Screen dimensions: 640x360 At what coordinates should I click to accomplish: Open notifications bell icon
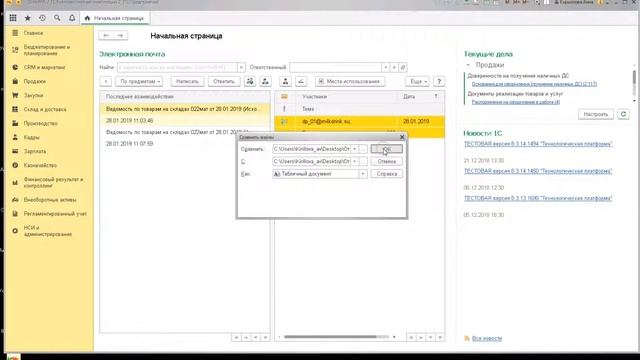click(x=72, y=18)
